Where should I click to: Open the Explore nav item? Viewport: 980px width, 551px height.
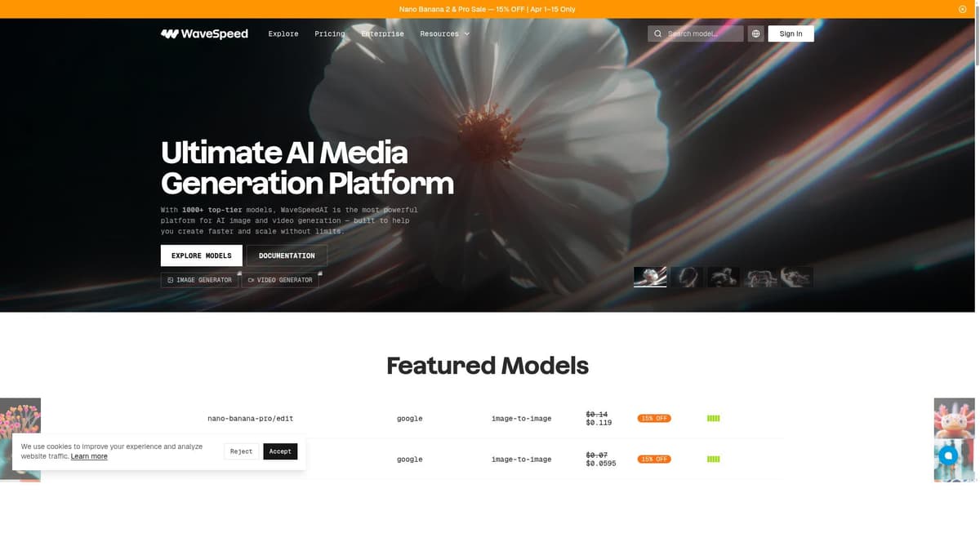pos(283,33)
